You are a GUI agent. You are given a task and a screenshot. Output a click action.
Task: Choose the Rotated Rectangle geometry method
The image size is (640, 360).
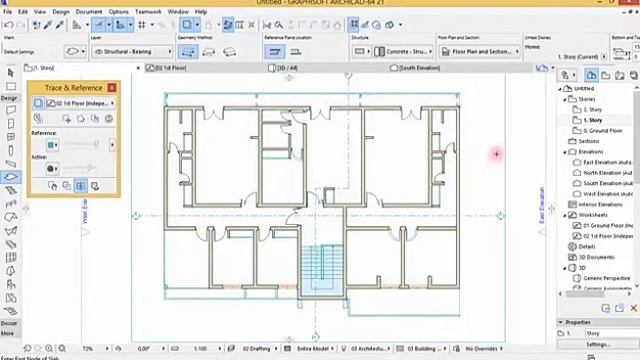[229, 52]
